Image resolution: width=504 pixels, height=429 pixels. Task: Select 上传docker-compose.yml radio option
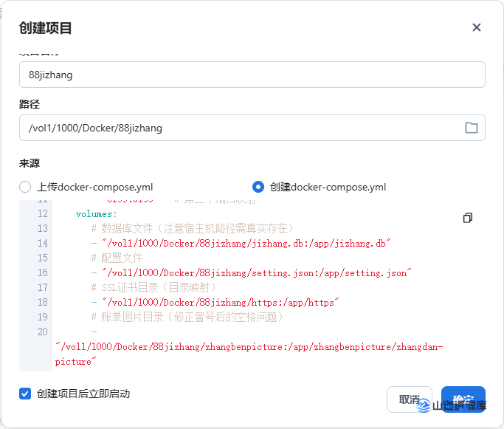[x=26, y=187]
